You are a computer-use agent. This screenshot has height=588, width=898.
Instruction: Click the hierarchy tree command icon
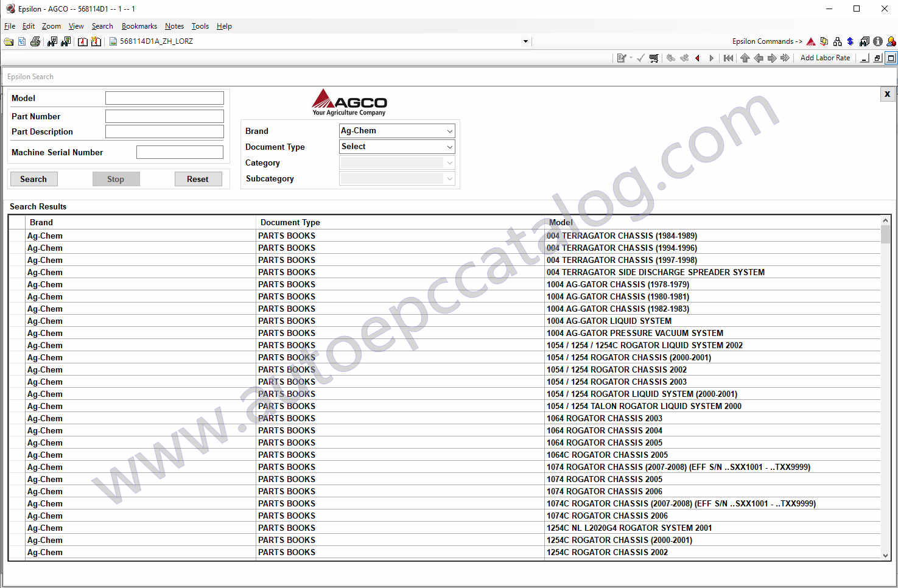coord(838,41)
